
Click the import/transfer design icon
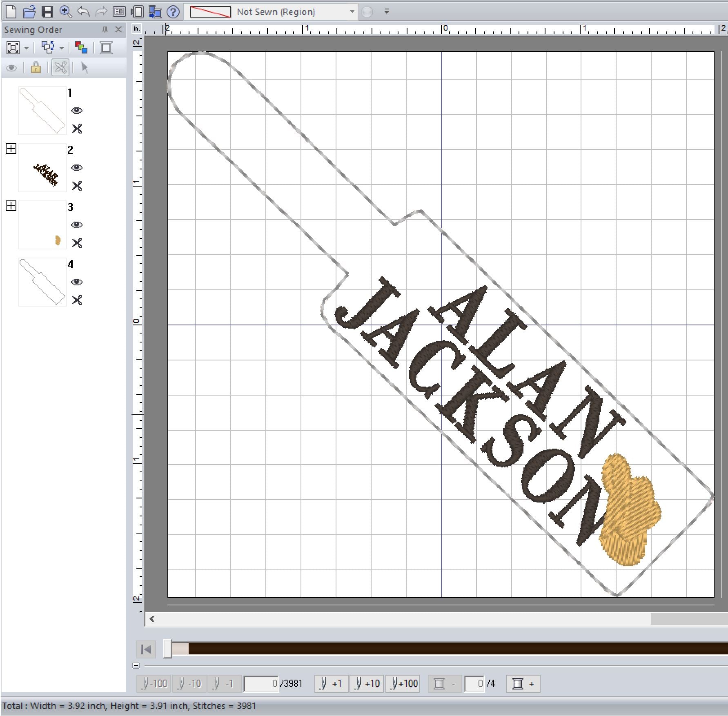(x=155, y=11)
